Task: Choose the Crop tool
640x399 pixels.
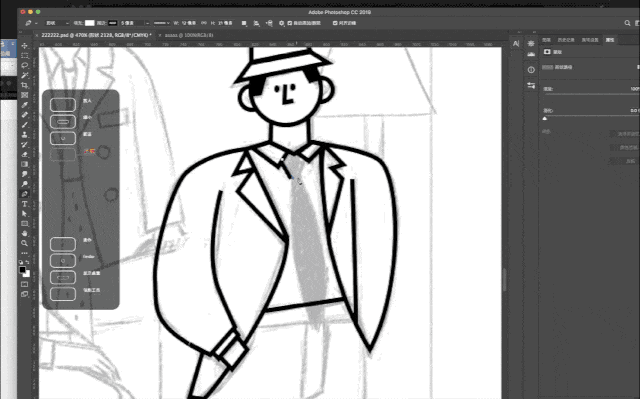Action: click(24, 85)
